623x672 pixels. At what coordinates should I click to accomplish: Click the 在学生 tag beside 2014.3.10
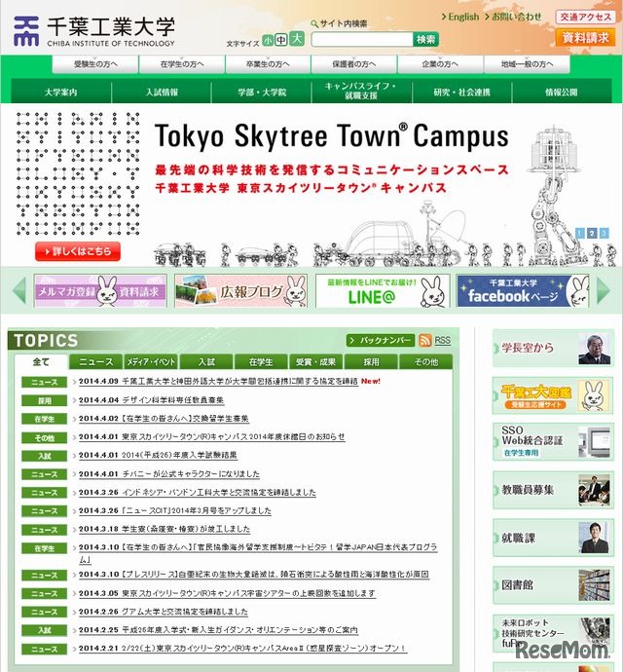point(45,548)
